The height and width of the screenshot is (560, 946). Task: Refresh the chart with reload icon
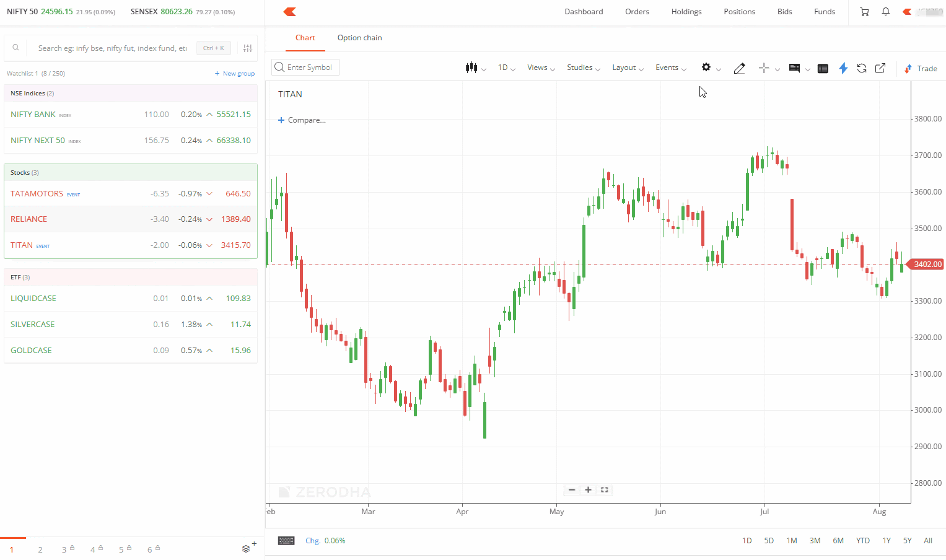coord(861,68)
